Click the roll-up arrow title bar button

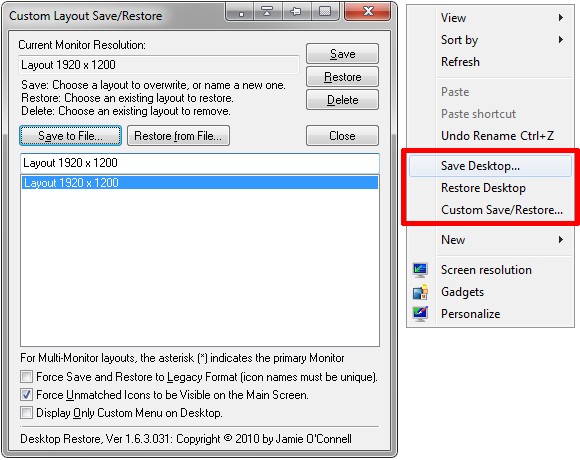(x=267, y=12)
